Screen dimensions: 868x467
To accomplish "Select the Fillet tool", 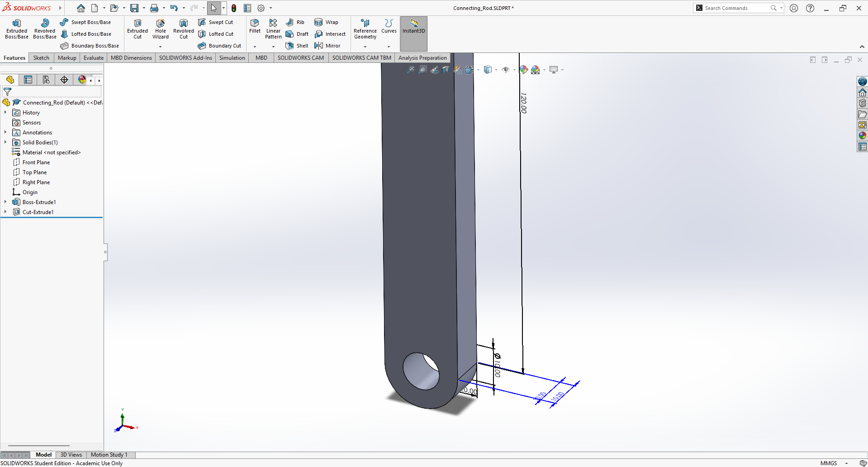I will click(x=255, y=26).
